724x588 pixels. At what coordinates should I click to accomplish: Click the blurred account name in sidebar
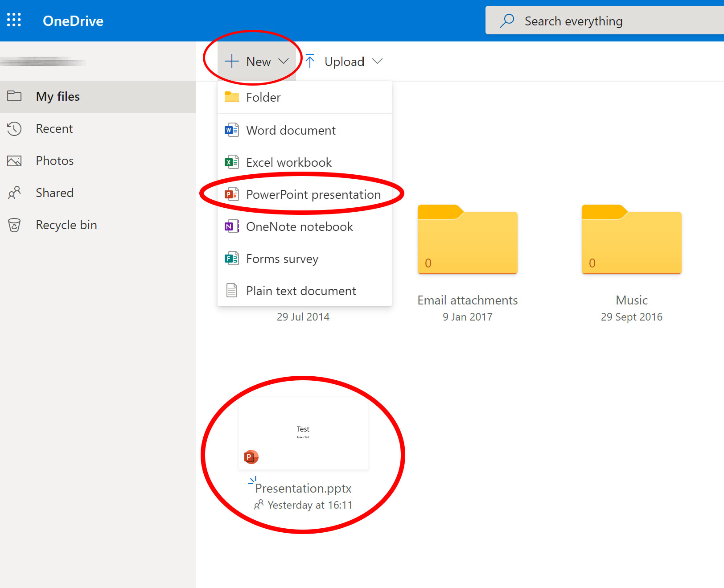(43, 62)
